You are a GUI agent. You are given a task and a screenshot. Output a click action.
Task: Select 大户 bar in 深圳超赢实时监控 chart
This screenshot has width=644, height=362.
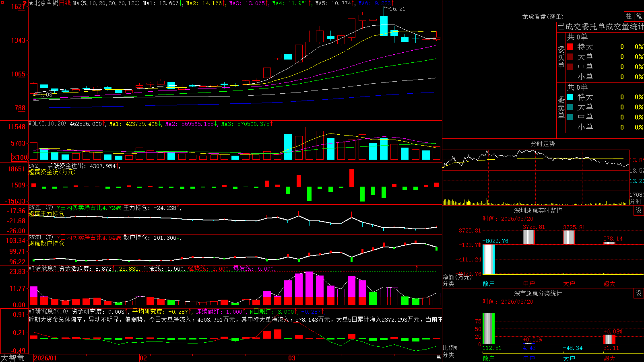point(569,237)
